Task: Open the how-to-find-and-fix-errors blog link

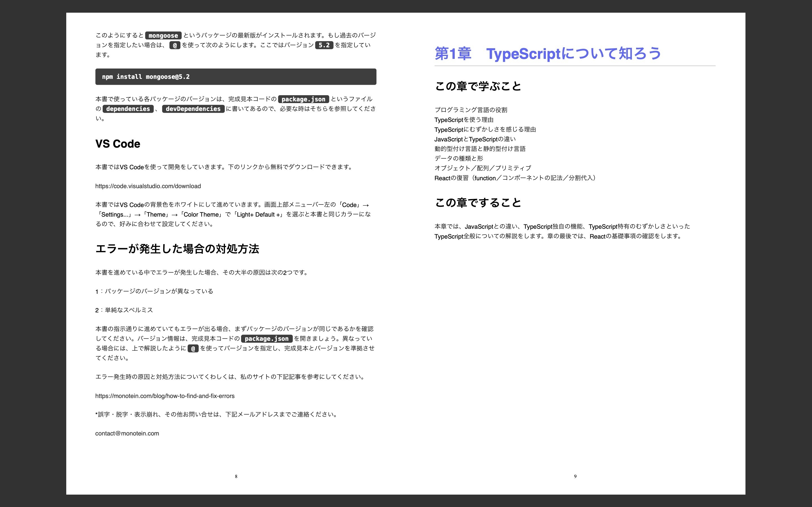Action: [x=165, y=396]
